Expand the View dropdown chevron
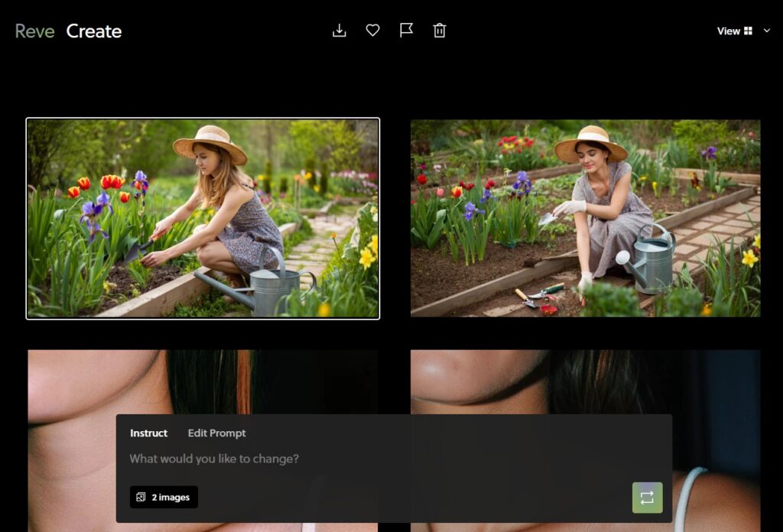The width and height of the screenshot is (783, 532). (x=767, y=31)
